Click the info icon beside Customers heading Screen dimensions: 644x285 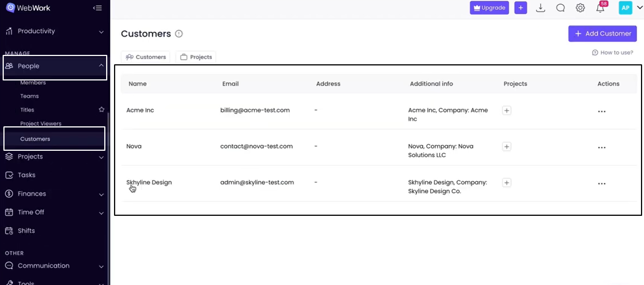(179, 34)
